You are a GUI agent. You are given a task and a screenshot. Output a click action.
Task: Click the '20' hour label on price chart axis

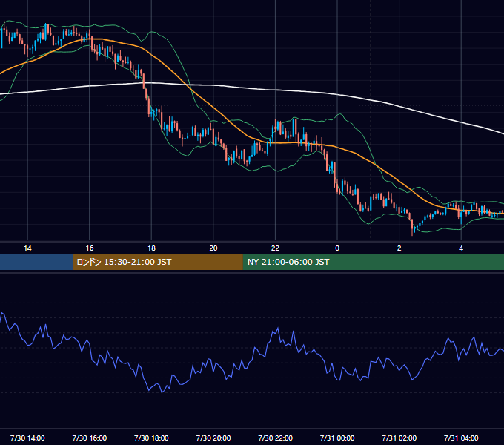pos(213,248)
